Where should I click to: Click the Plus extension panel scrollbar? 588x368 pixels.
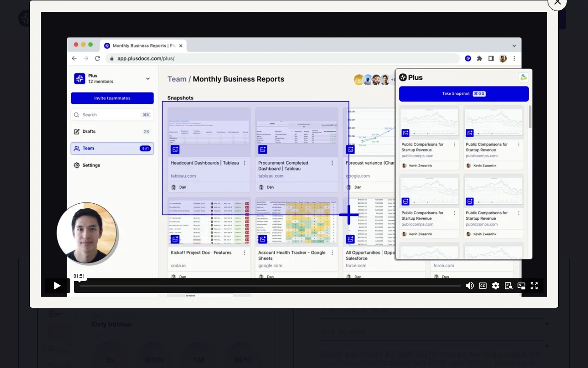click(530, 117)
